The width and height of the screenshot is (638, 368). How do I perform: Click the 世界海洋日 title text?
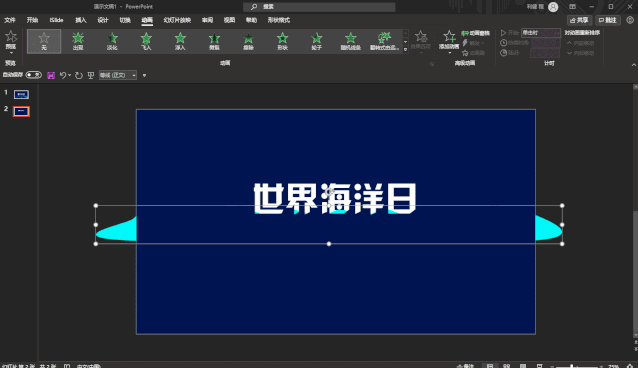coord(335,199)
